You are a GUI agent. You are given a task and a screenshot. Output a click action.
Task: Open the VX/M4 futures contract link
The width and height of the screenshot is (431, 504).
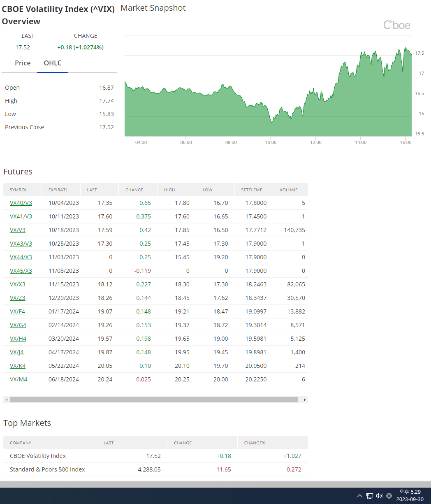19,379
